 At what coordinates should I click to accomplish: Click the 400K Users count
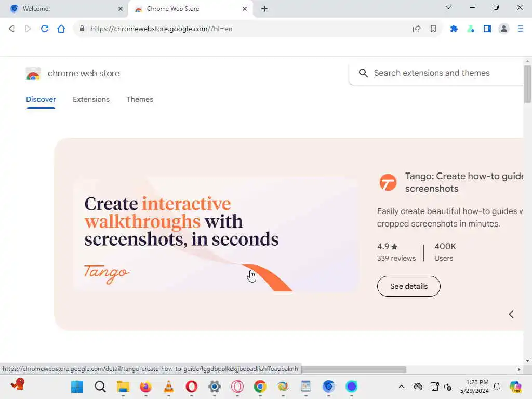click(x=445, y=252)
